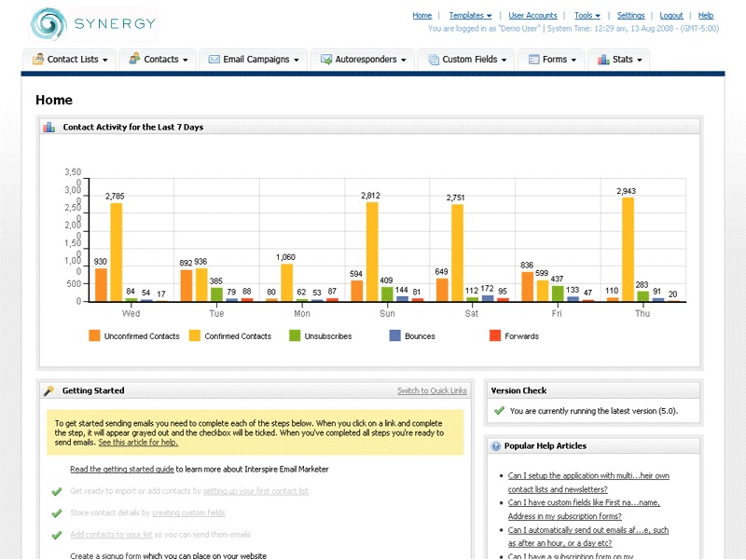The height and width of the screenshot is (560, 746).
Task: Toggle checkmark beside setting up first contact list
Action: pos(57,491)
